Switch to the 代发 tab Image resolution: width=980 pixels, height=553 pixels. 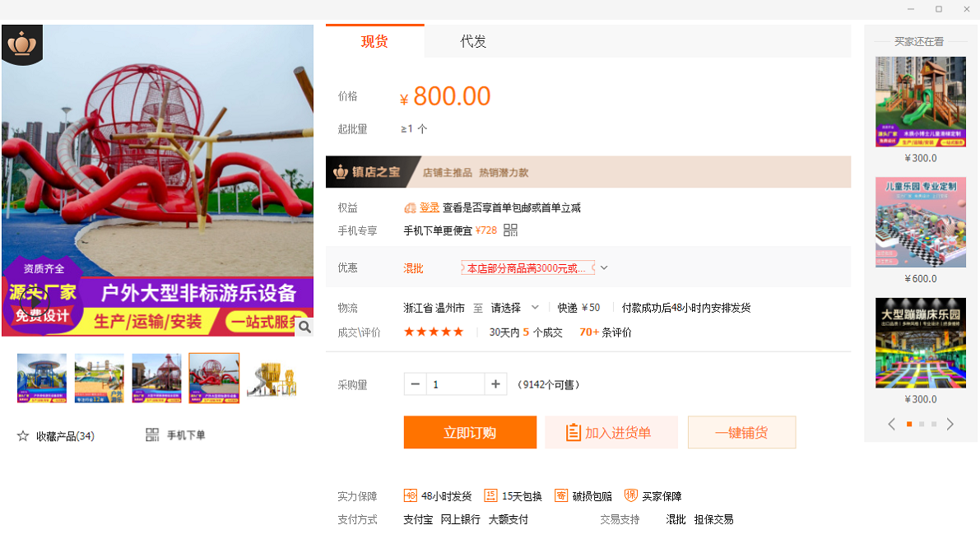point(473,42)
